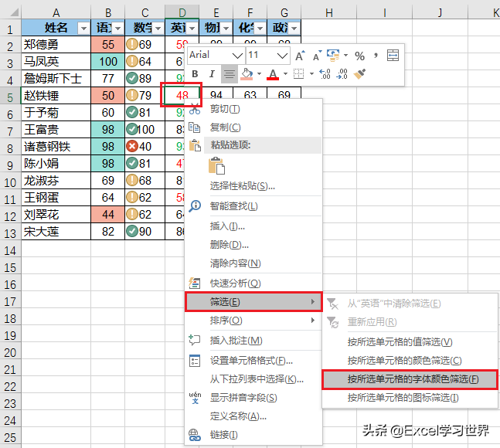Screen dimensions: 500x448
Task: Choose 定义名称(A) define name
Action: tap(253, 416)
